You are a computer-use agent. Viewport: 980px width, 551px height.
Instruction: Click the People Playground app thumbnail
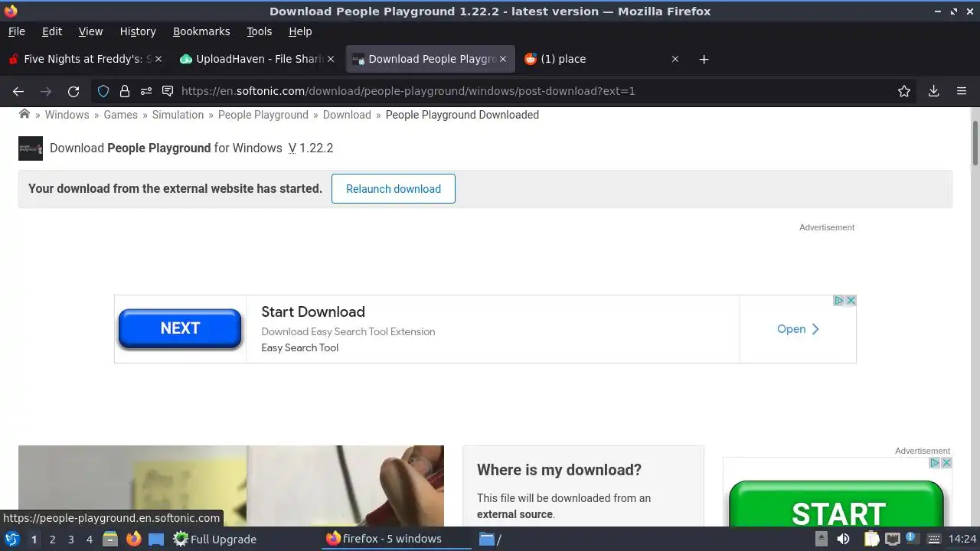[x=31, y=148]
